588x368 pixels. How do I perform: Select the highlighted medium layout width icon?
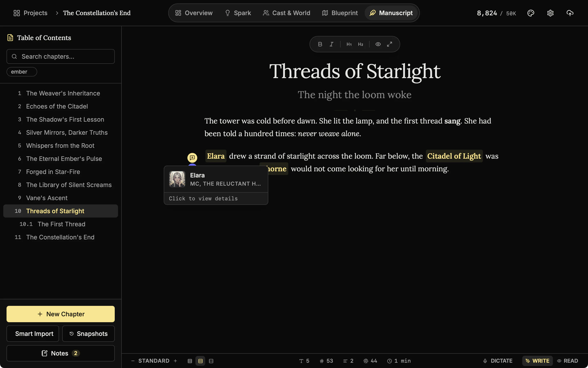click(200, 361)
